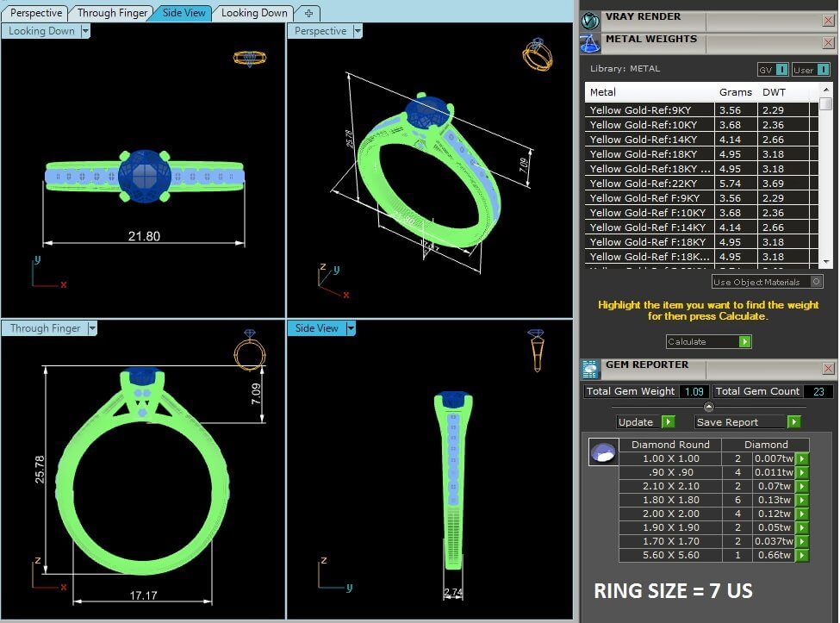This screenshot has width=840, height=623.
Task: Click the diamond gem thumbnail icon
Action: tap(603, 452)
